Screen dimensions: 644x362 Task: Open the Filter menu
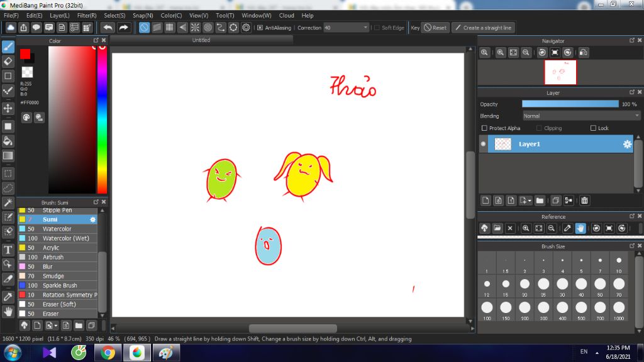pos(87,15)
